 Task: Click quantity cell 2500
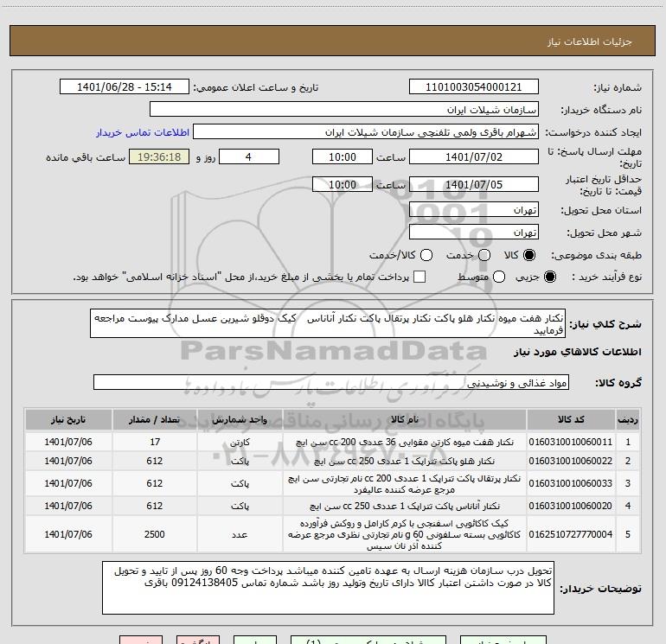pos(155,534)
